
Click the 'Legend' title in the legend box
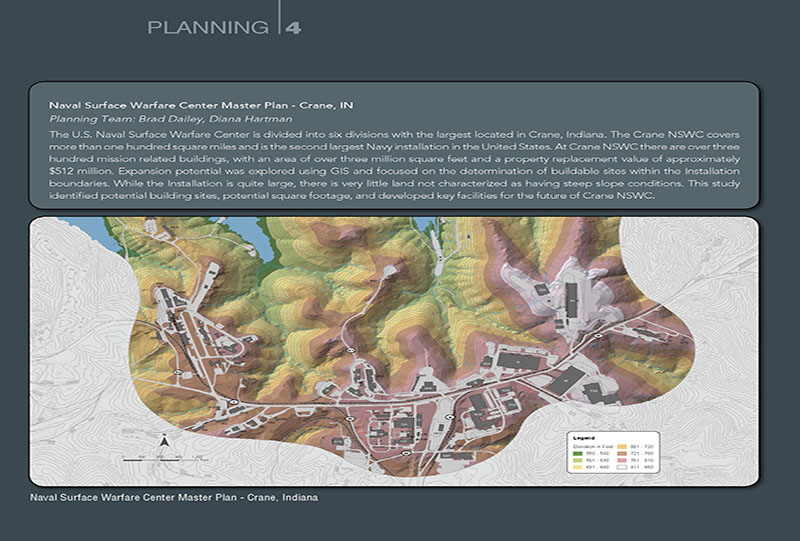(584, 438)
